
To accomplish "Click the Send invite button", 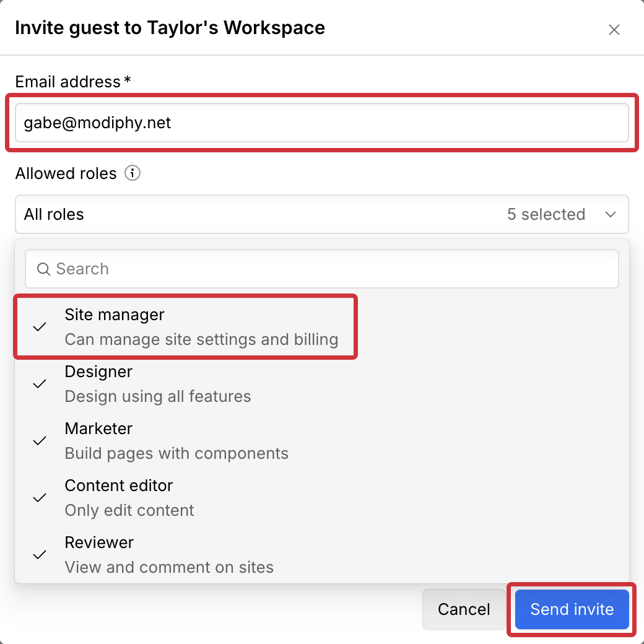I will tap(572, 609).
